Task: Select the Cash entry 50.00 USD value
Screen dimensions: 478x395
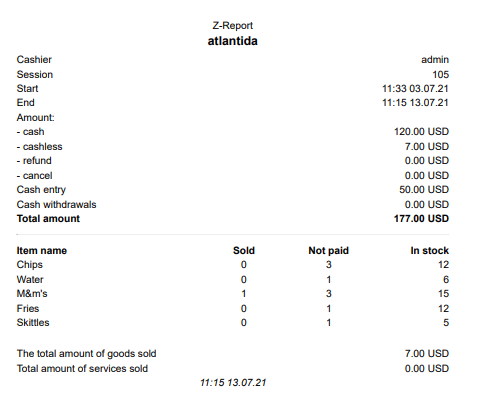Action: pos(424,190)
